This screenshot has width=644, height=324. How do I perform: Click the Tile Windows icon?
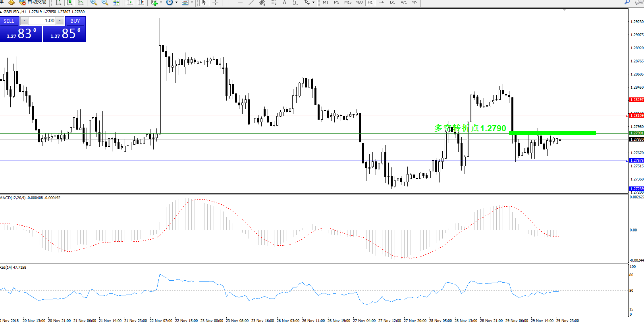point(116,2)
